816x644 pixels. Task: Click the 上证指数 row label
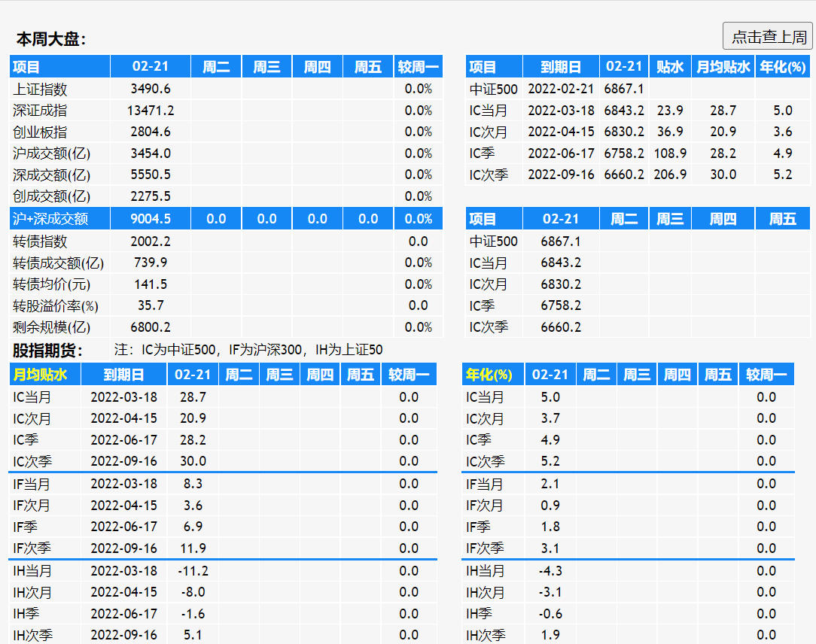coord(41,89)
